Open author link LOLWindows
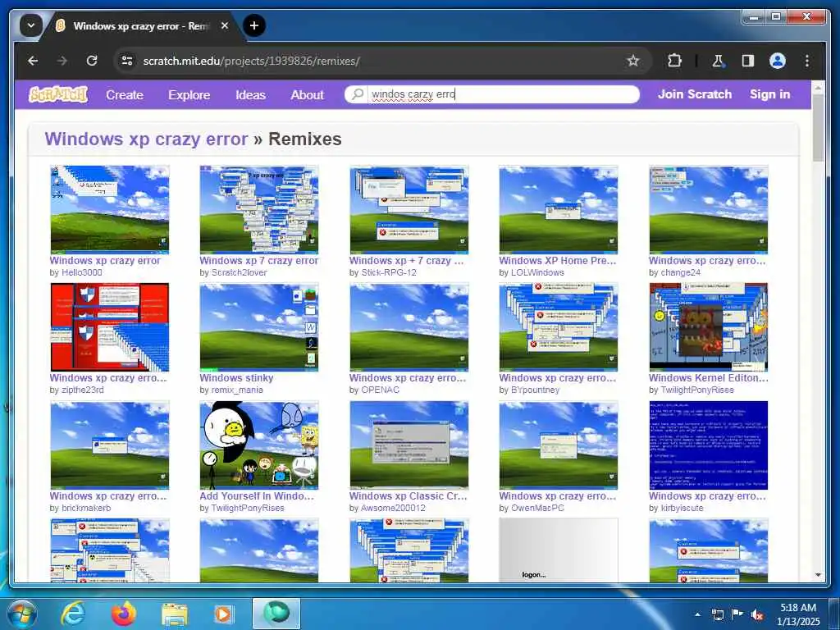 (x=537, y=272)
